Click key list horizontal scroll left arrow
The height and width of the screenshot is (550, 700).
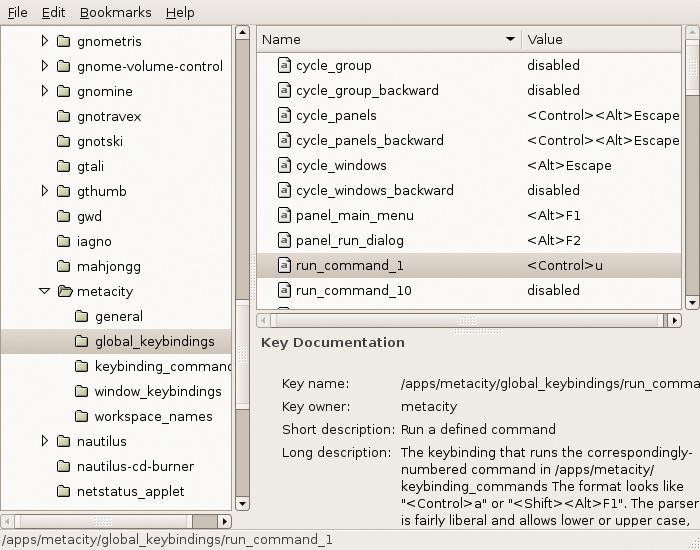coord(263,320)
